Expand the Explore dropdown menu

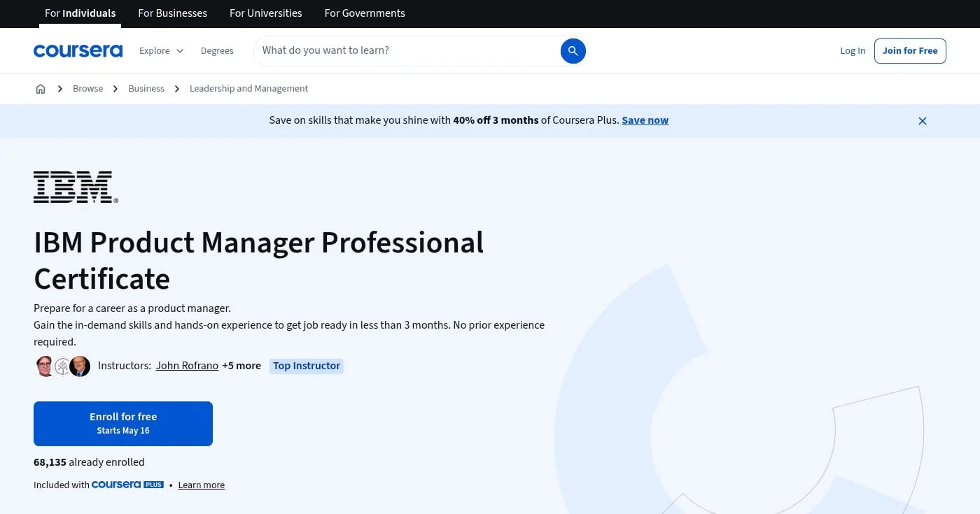tap(161, 50)
